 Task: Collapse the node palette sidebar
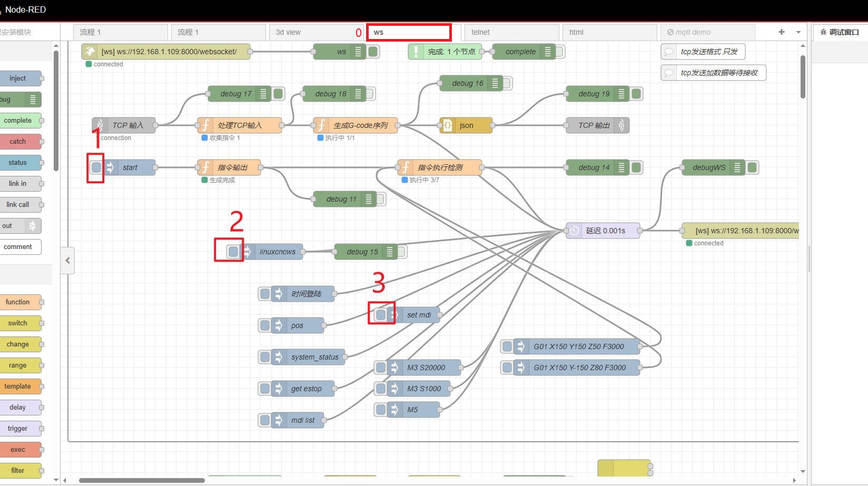pos(67,260)
